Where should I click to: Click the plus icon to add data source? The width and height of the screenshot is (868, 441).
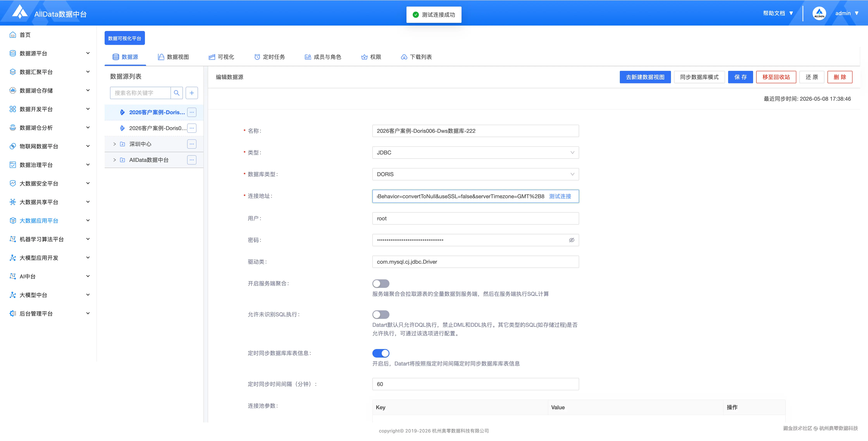point(192,93)
